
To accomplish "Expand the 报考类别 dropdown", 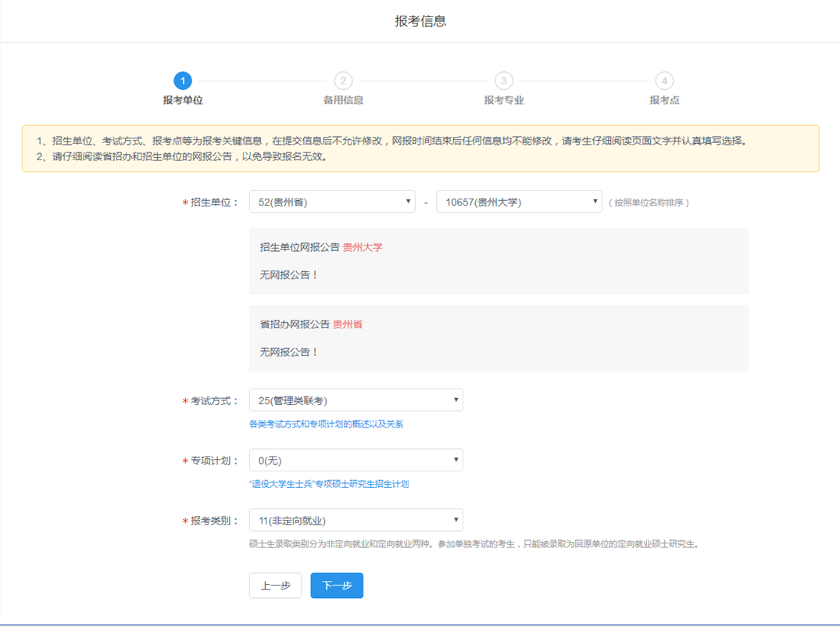I will click(356, 521).
